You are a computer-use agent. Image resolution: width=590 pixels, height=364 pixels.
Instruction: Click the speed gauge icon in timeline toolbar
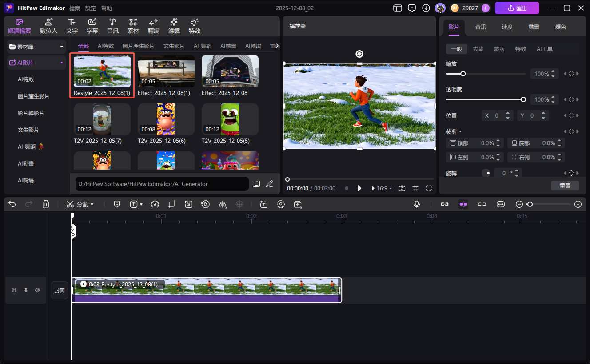pos(155,204)
